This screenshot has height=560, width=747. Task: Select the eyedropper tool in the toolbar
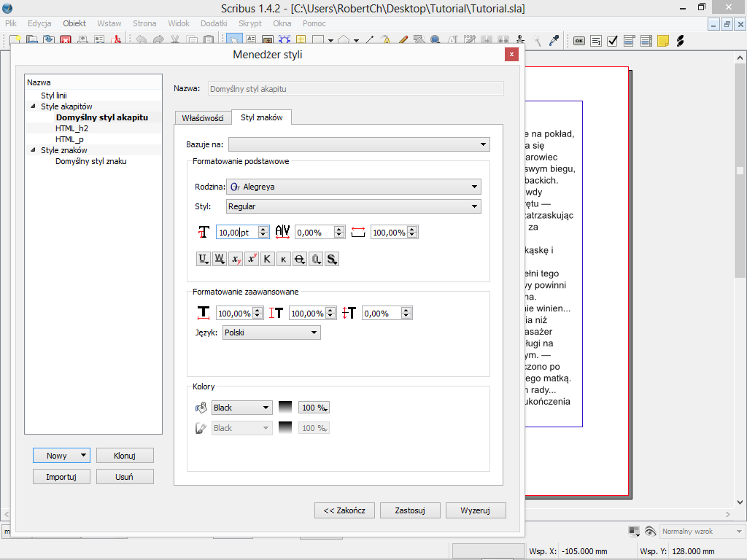554,42
